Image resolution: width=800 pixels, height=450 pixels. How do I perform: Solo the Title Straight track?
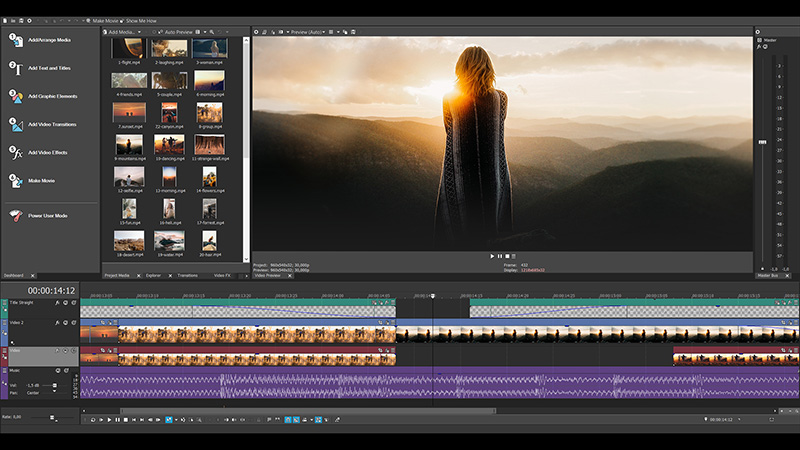pos(74,302)
